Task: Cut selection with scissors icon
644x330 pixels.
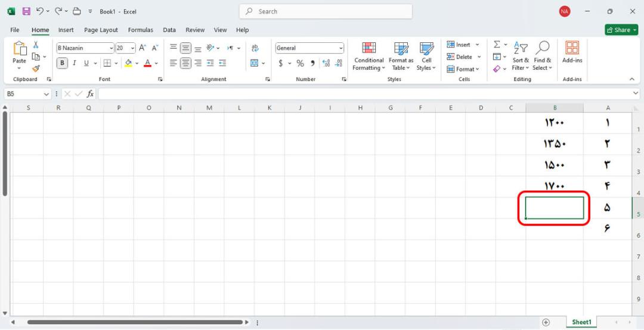Action: point(36,45)
